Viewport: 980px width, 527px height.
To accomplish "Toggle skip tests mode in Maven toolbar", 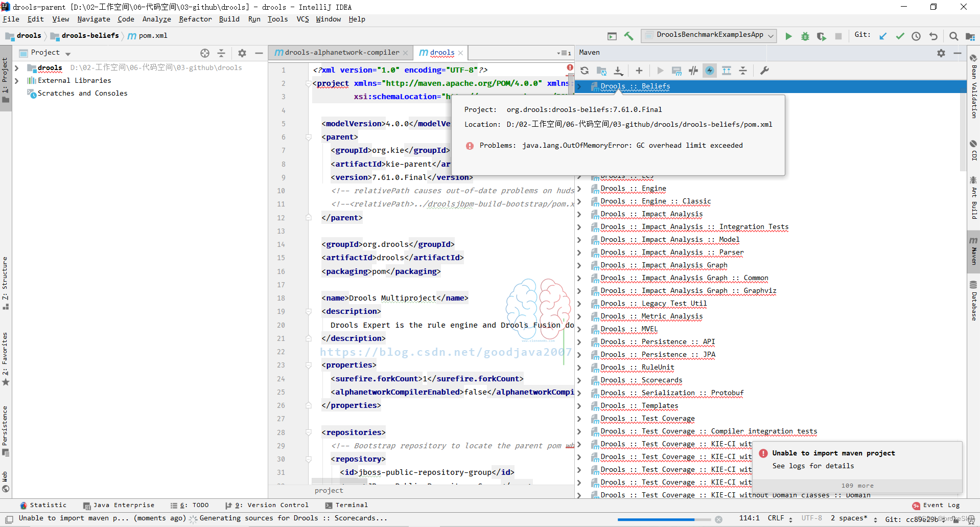I will 710,71.
